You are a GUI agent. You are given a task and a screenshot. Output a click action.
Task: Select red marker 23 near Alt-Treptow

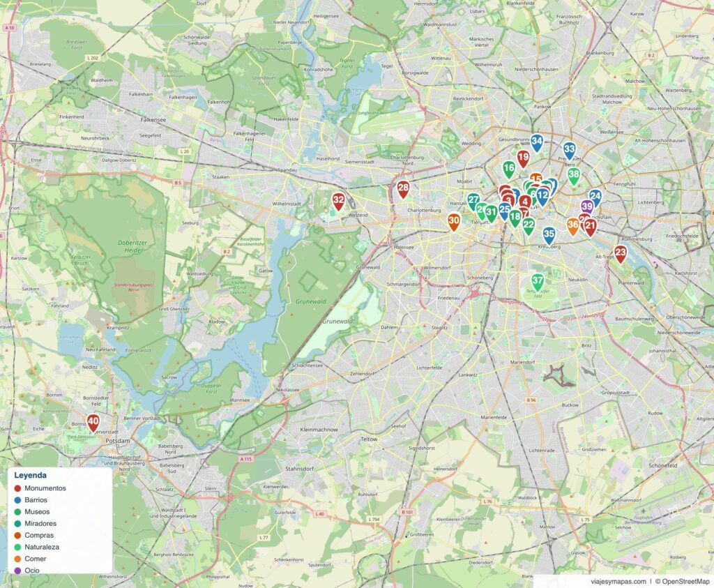point(620,254)
